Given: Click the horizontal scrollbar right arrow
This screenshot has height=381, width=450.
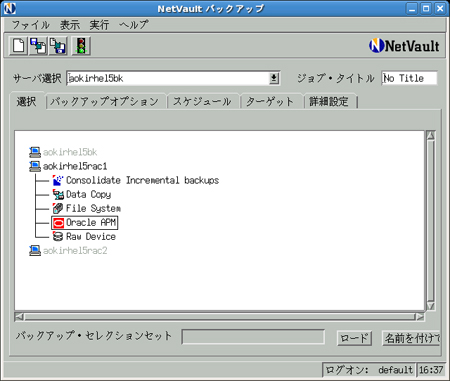Looking at the screenshot, I should tap(420, 317).
